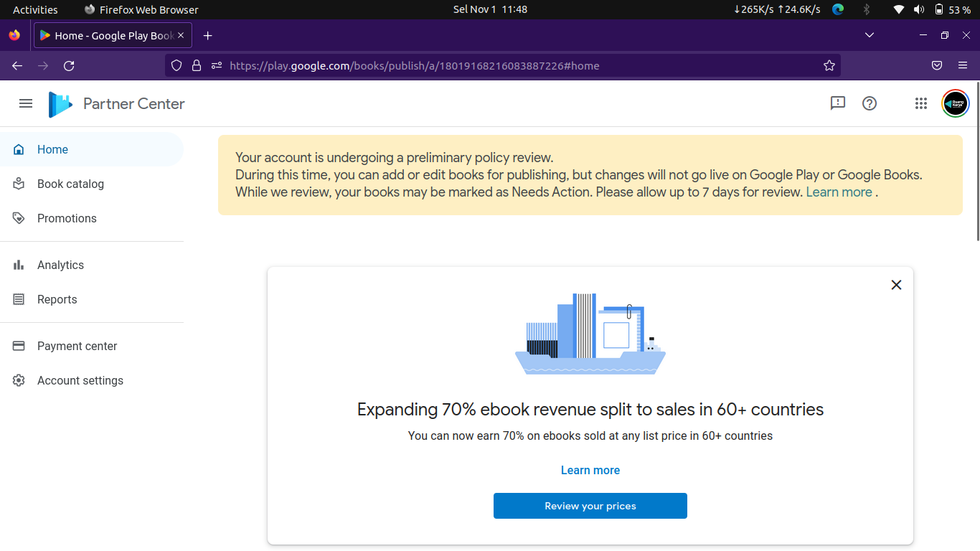Reload the page using refresh icon
This screenshot has height=551, width=980.
coord(69,66)
